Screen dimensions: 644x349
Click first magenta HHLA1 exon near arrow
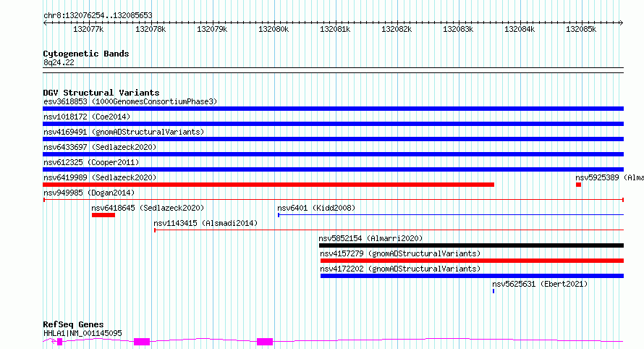(x=59, y=342)
